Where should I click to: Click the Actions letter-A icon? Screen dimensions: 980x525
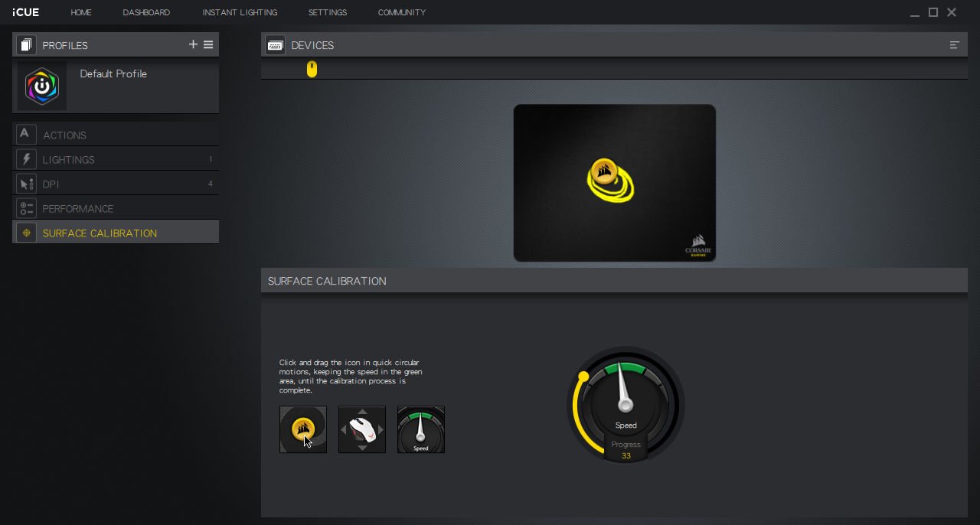point(26,135)
